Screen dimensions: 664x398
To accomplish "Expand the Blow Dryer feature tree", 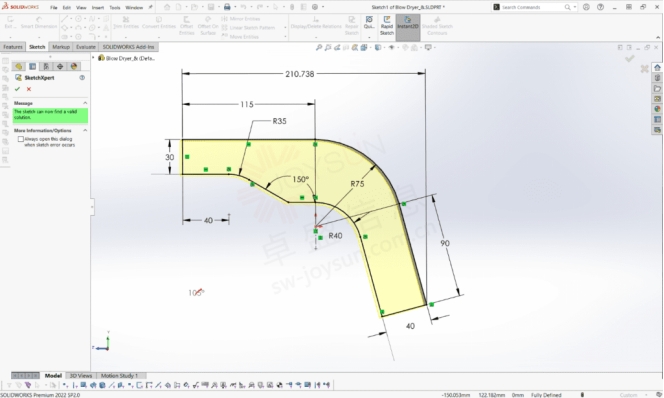I will (94, 58).
